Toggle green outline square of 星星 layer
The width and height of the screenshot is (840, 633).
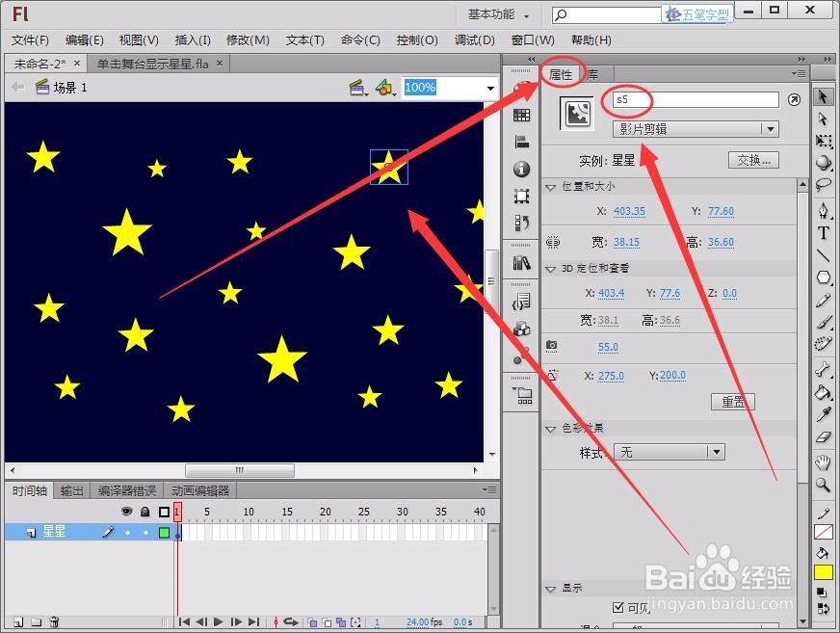click(164, 532)
